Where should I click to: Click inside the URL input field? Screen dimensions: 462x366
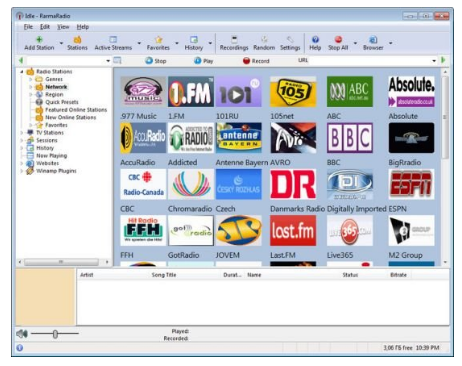370,61
